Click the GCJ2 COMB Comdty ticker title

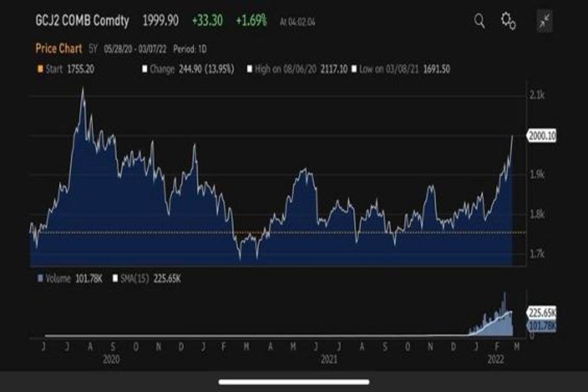[82, 21]
